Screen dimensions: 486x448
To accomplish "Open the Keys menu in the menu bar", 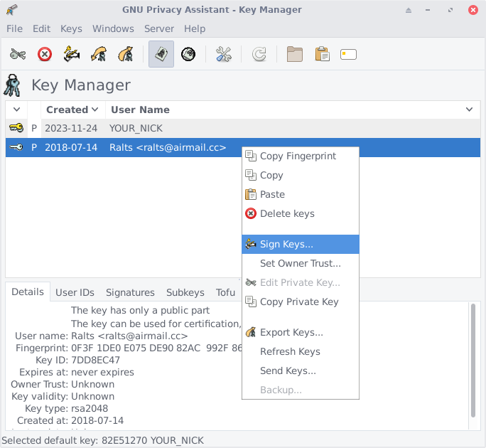I will tap(71, 28).
